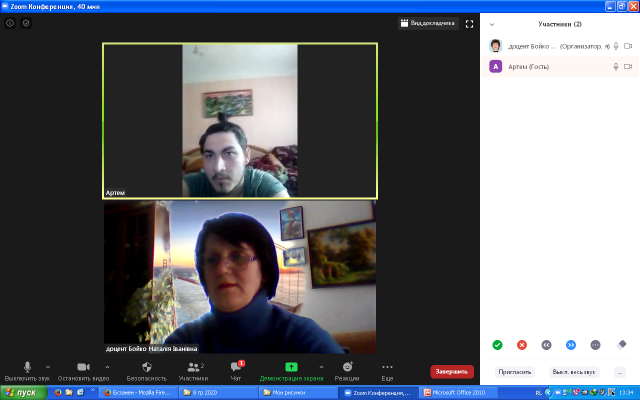The width and height of the screenshot is (640, 400).
Task: Open the Реакции reactions menu
Action: 347,371
